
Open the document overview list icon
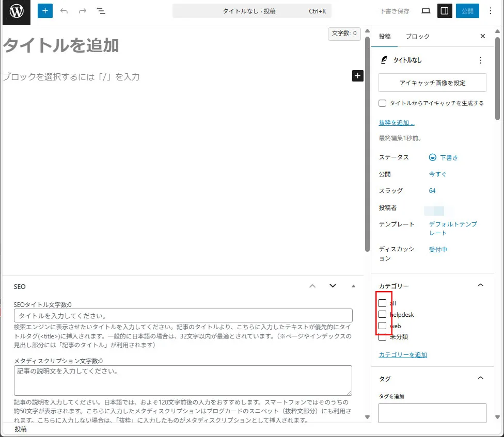[x=101, y=11]
